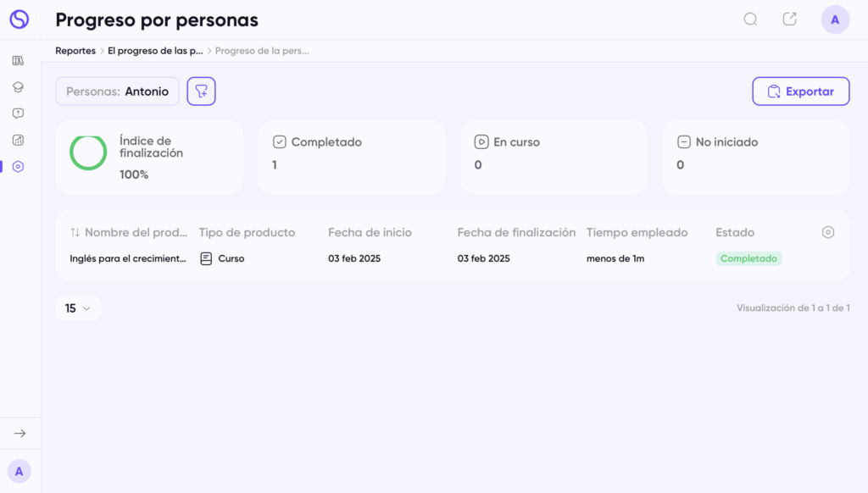
Task: Sort by Nombre del producto column
Action: pos(129,232)
